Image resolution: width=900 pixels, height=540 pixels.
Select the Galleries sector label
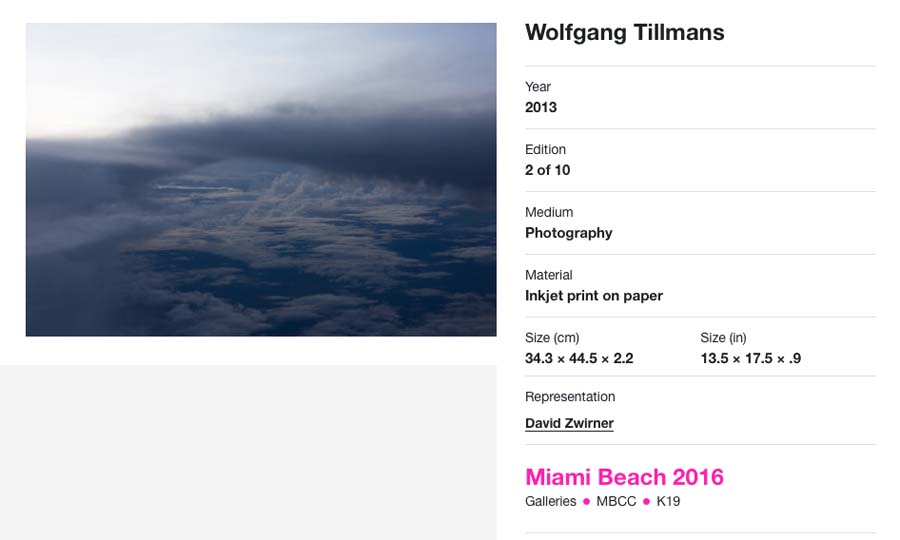pos(550,501)
